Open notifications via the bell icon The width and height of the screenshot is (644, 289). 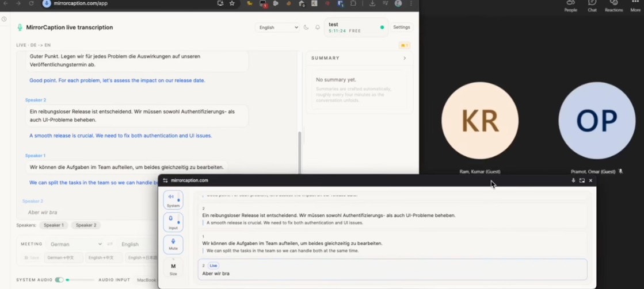[x=318, y=28]
